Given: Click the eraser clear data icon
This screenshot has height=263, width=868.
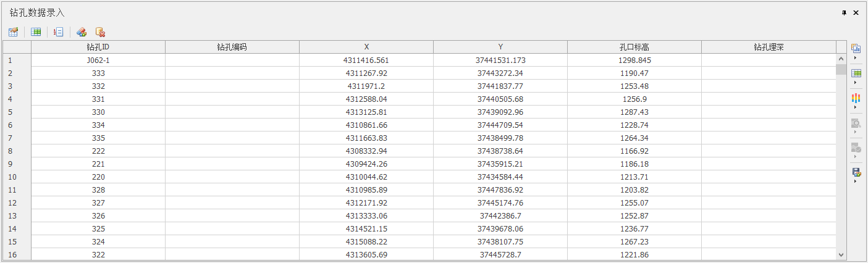Looking at the screenshot, I should tap(82, 32).
